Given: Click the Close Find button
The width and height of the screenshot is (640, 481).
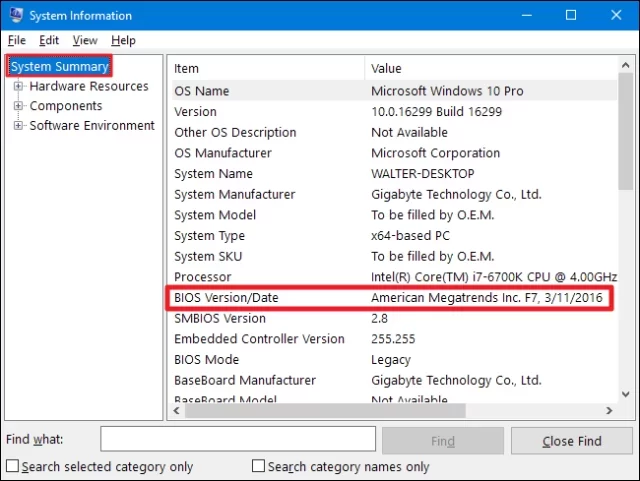Looking at the screenshot, I should pos(571,441).
